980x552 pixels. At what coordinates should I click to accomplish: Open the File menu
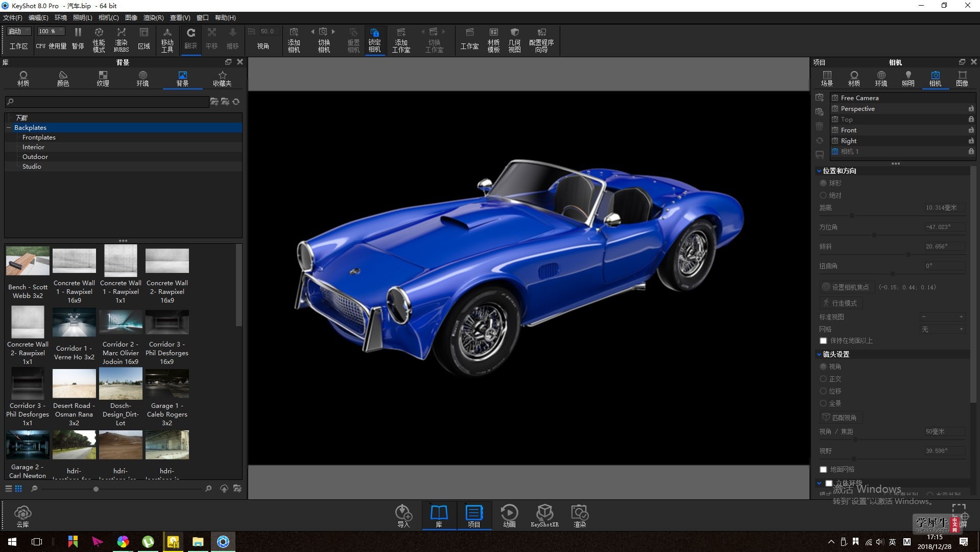tap(13, 18)
